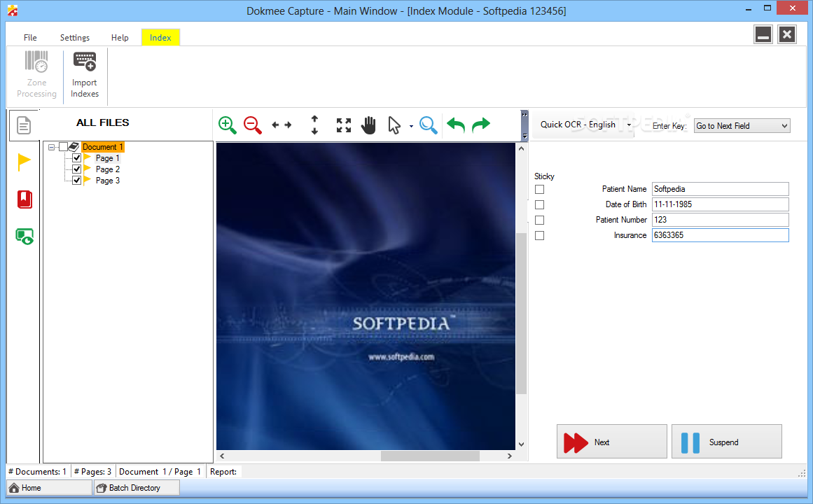813x504 pixels.
Task: Close the inner Index Module panel
Action: click(787, 35)
